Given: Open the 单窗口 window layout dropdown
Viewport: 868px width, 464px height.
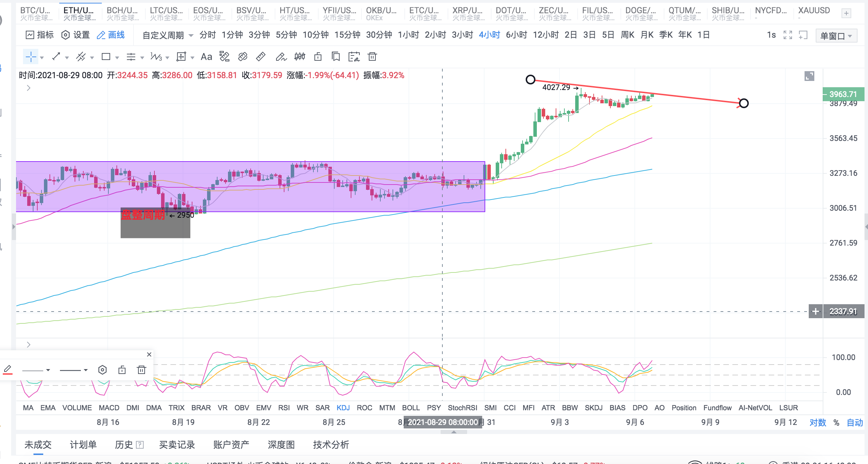Looking at the screenshot, I should click(x=836, y=36).
